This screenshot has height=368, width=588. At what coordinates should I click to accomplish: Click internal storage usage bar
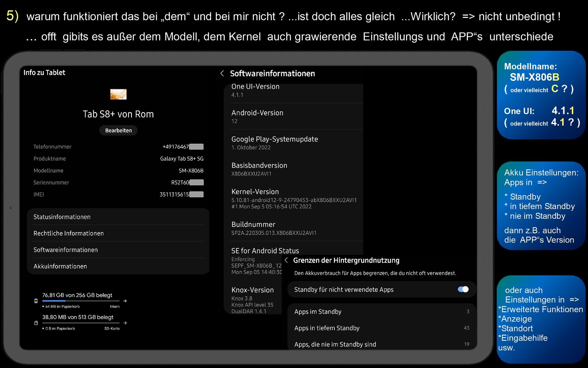81,301
